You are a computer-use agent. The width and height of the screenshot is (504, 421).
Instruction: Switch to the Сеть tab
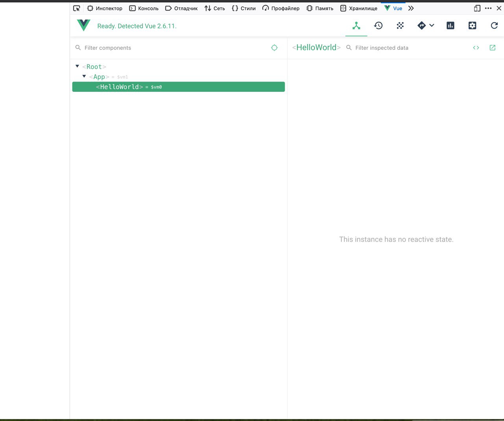click(x=215, y=8)
